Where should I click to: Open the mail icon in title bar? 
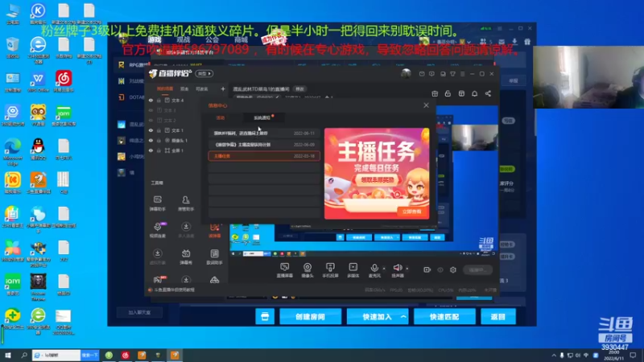(422, 74)
